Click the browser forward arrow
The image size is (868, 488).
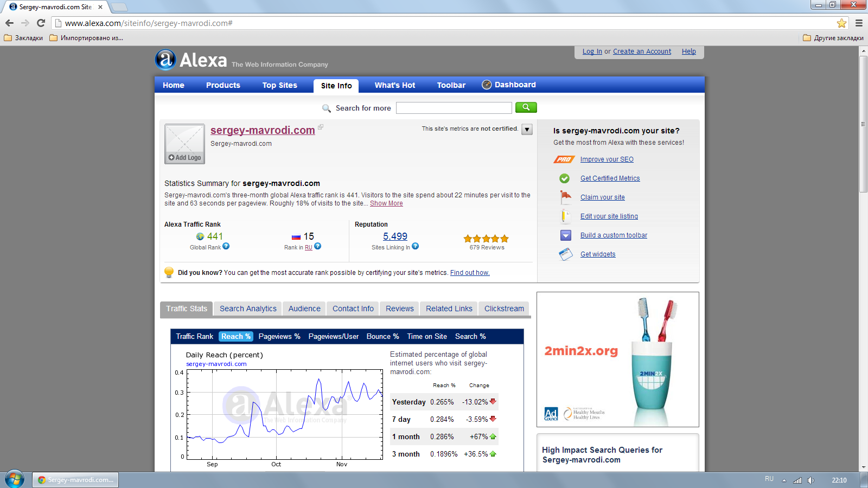point(25,23)
